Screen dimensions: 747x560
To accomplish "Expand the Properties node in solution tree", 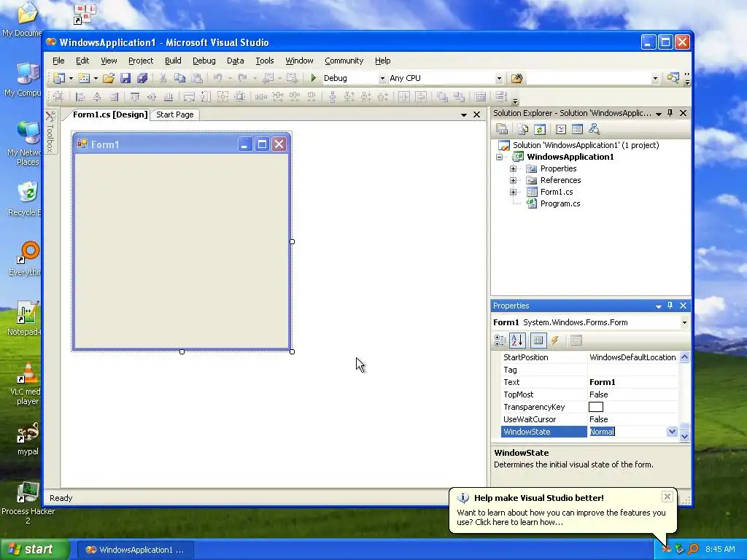I will (x=513, y=168).
